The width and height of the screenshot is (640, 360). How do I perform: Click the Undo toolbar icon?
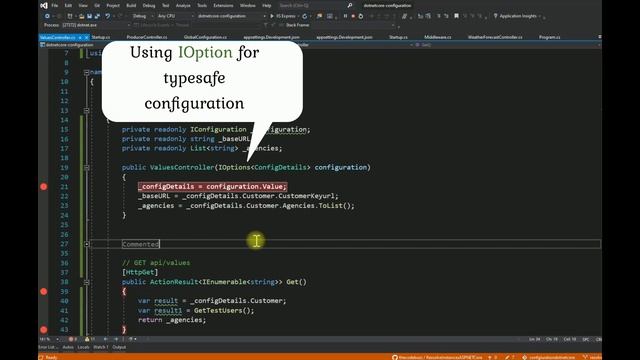click(x=107, y=16)
